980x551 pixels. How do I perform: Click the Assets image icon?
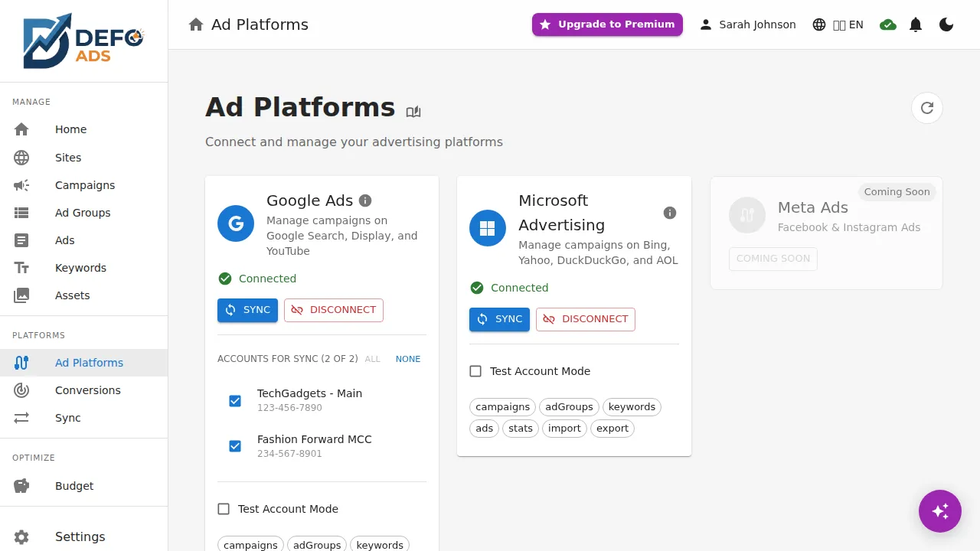pyautogui.click(x=21, y=295)
